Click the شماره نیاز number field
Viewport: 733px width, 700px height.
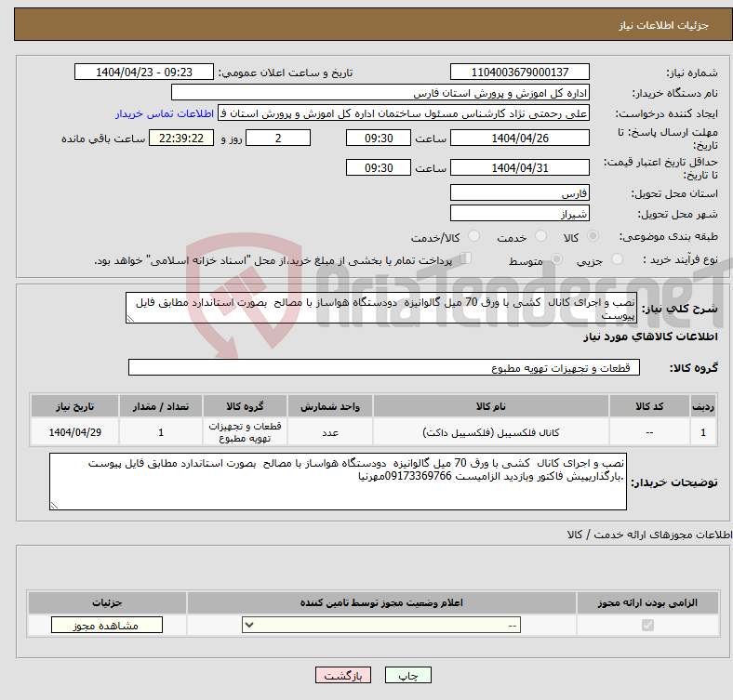(519, 72)
